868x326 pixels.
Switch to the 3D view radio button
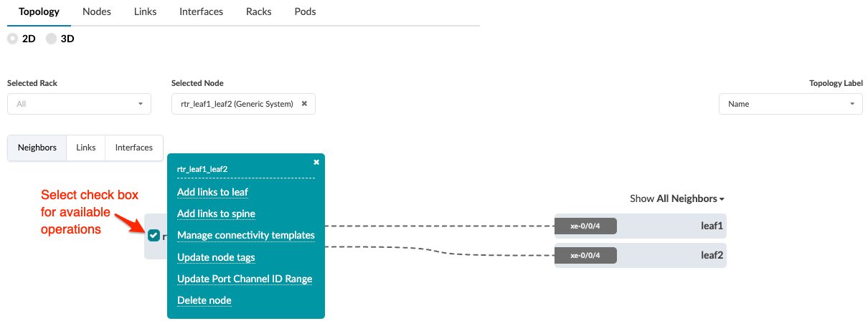(x=52, y=39)
